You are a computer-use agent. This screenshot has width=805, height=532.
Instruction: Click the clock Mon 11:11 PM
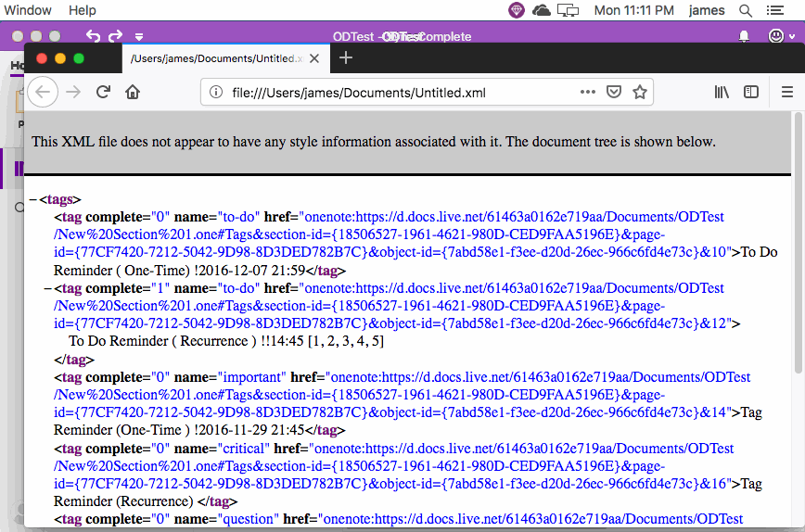click(634, 10)
